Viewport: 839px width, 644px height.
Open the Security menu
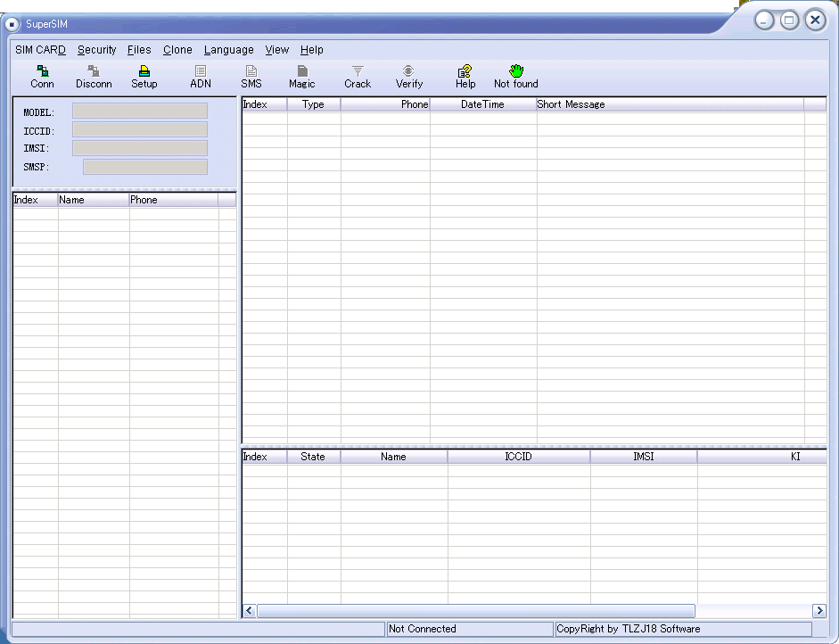pos(96,50)
